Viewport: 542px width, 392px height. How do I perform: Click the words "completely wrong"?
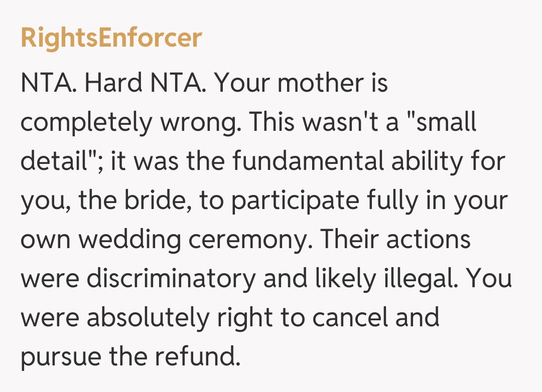click(128, 122)
